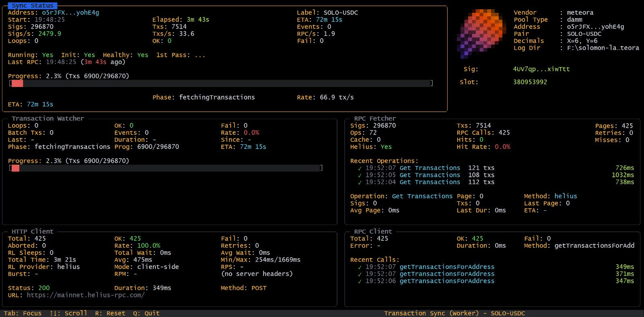
Task: Select the Log Dir path F:\solomon-la…teora
Action: [x=603, y=48]
